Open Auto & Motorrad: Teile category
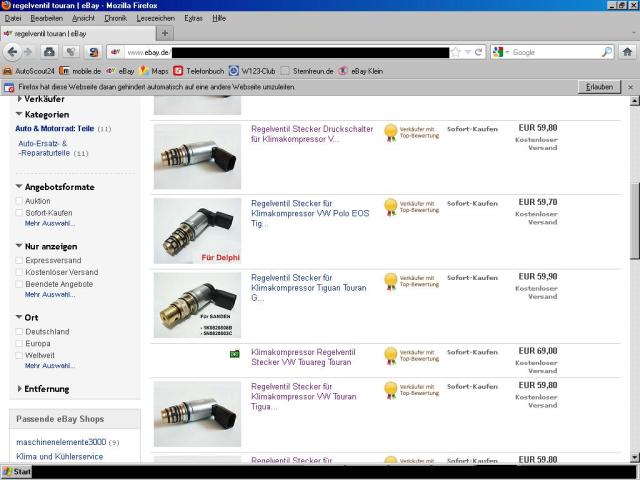Image resolution: width=640 pixels, height=480 pixels. [x=55, y=129]
